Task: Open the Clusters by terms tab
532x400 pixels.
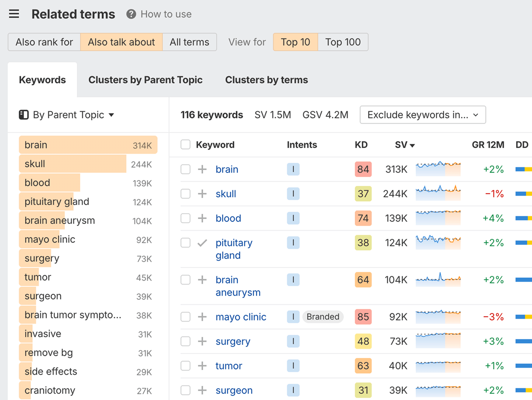Action: click(x=266, y=80)
